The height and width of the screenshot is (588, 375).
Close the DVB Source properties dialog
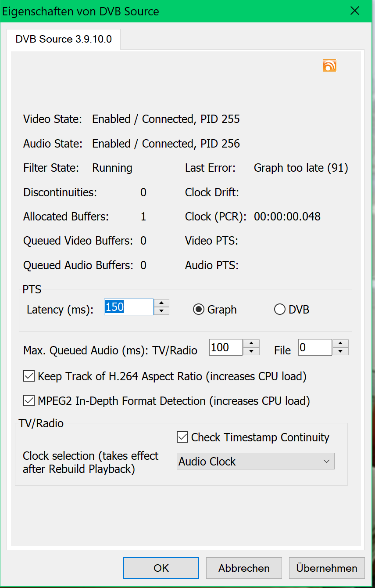[x=354, y=11]
